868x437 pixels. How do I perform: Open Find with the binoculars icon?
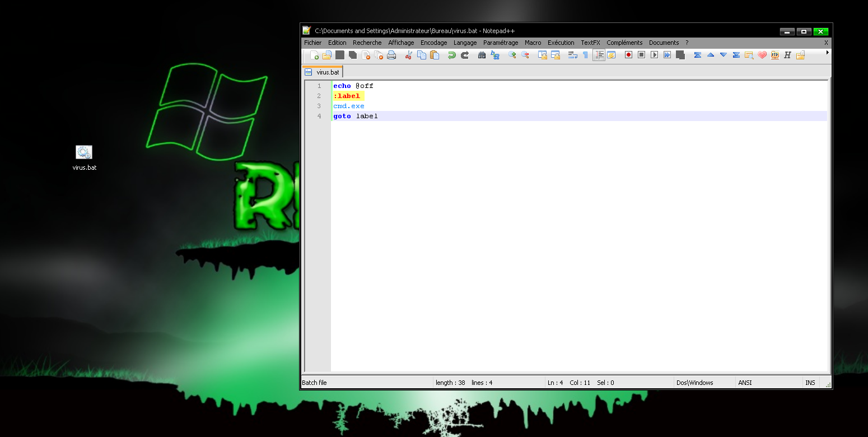click(482, 55)
